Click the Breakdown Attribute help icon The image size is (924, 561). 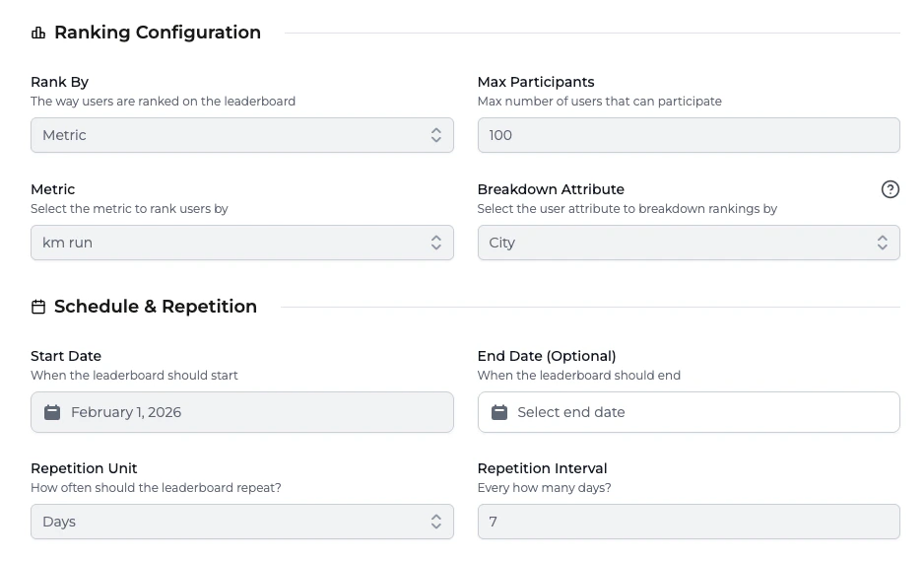pos(891,189)
